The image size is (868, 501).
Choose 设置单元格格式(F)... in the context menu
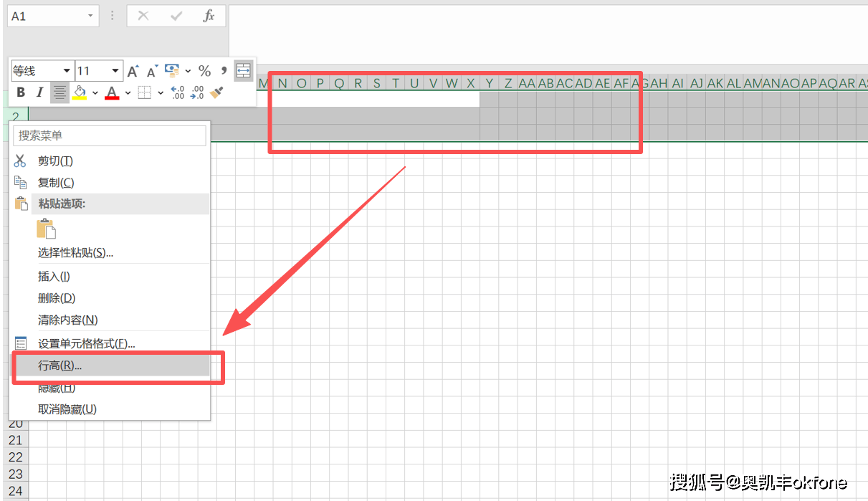(x=86, y=344)
